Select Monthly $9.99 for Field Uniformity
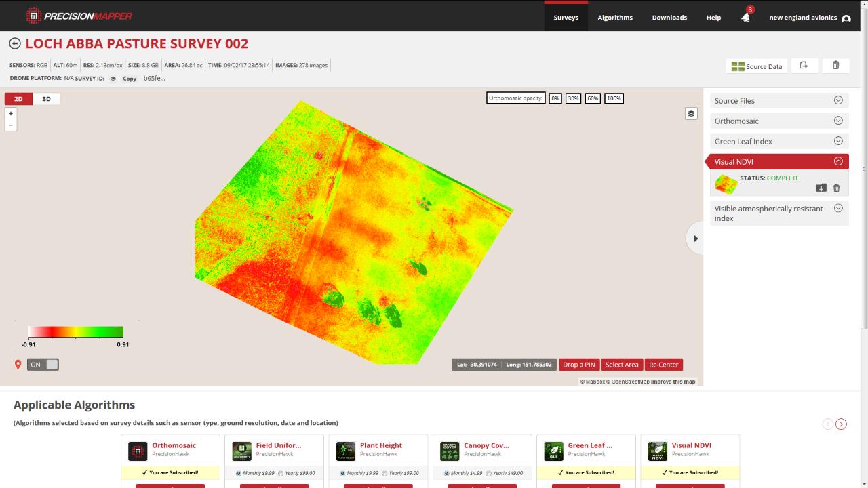868x488 pixels. (238, 474)
